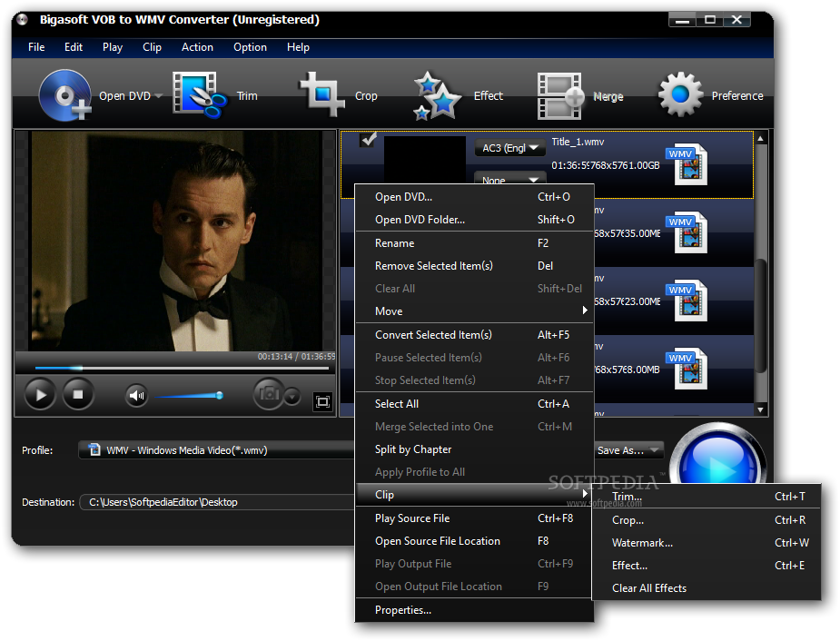Choose Remove Selected Item(s)
The image size is (840, 641).
point(475,266)
